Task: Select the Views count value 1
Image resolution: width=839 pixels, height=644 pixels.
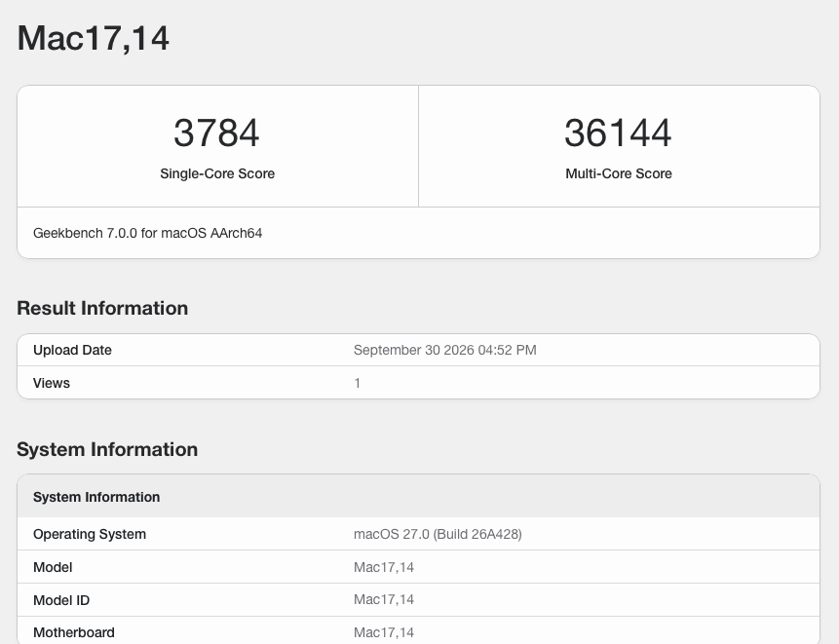Action: pyautogui.click(x=357, y=383)
